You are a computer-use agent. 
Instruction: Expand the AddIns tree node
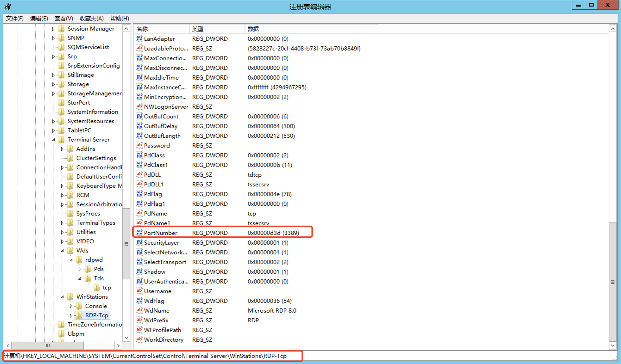pyautogui.click(x=62, y=149)
